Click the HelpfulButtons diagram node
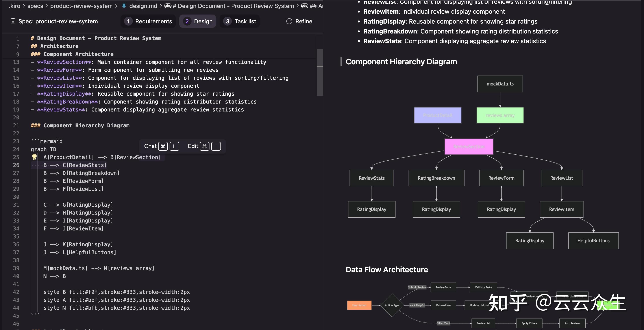Viewport: 644px width, 330px height. tap(593, 241)
